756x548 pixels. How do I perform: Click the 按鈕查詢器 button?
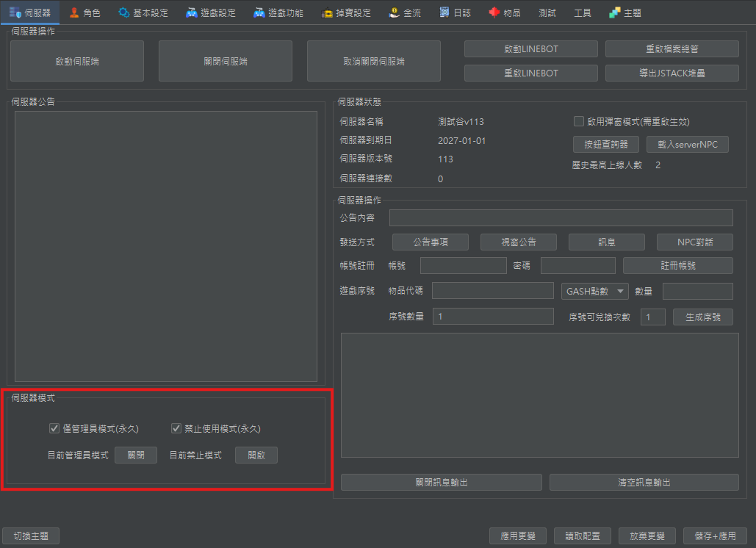click(606, 144)
